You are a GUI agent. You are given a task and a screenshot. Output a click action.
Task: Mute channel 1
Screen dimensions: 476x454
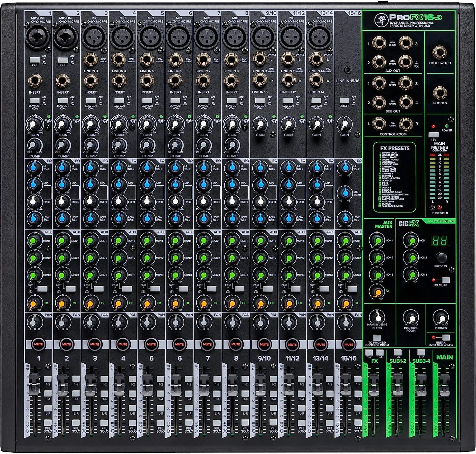[39, 344]
